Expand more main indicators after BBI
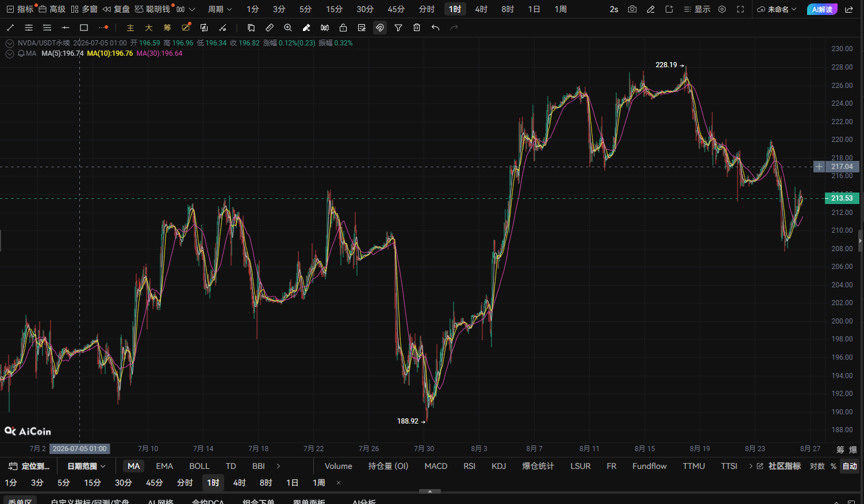This screenshot has width=864, height=504. pyautogui.click(x=279, y=466)
